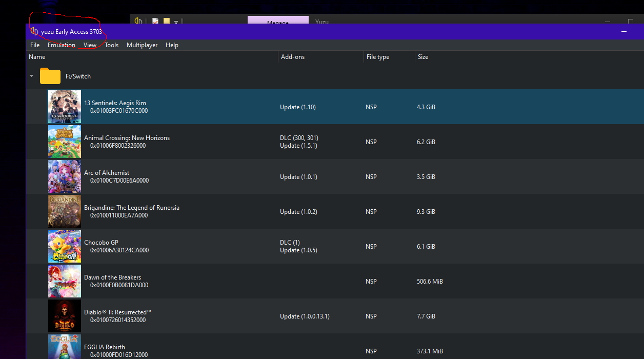Open the File menu
644x359 pixels.
coord(35,45)
